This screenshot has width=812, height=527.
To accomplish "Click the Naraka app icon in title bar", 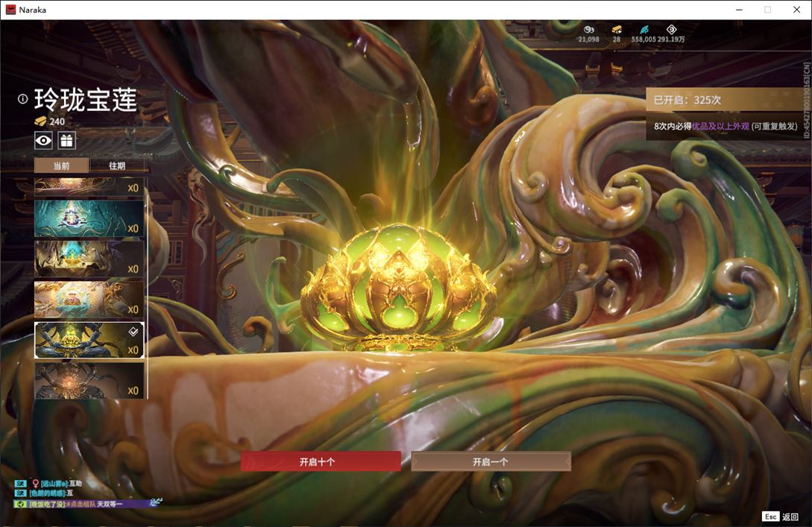I will point(10,10).
